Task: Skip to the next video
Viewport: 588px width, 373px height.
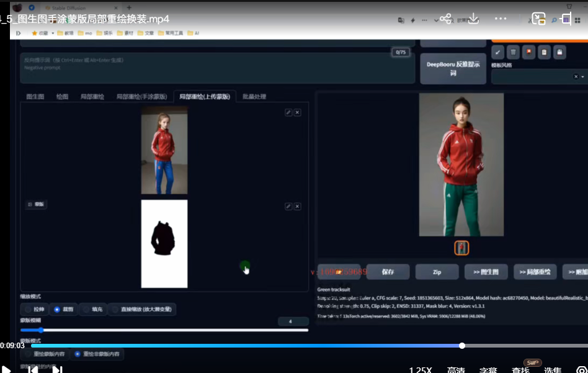Action: pos(57,369)
